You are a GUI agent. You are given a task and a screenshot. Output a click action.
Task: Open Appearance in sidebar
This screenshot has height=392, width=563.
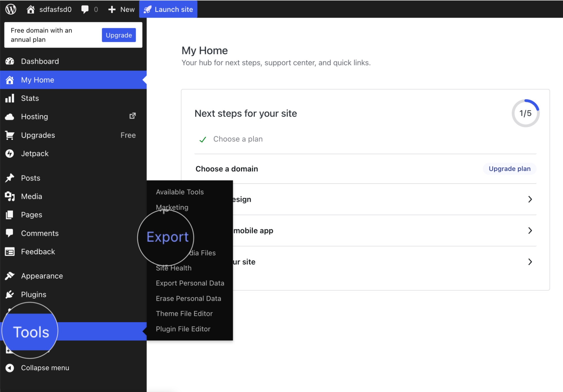pos(42,276)
